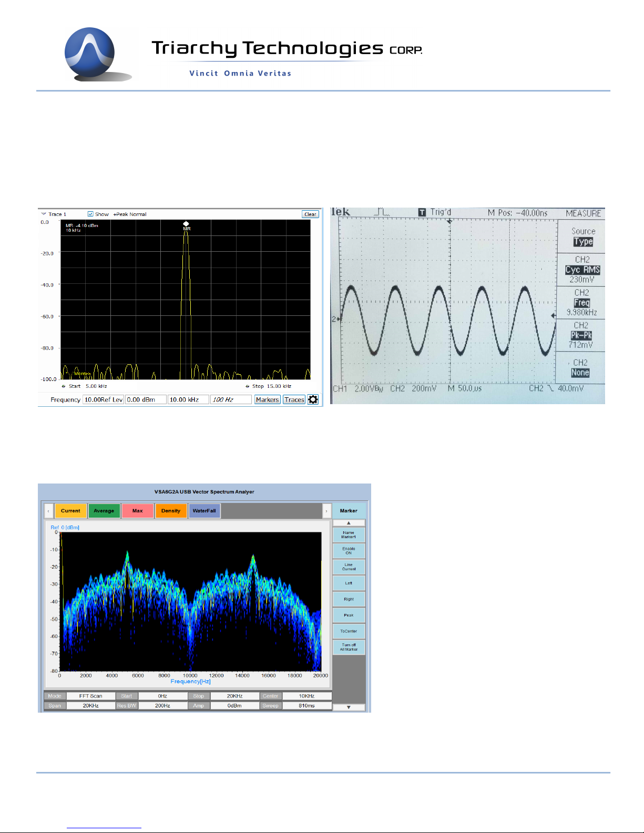Click the Name Marker1 button
The height and width of the screenshot is (833, 644).
(349, 535)
